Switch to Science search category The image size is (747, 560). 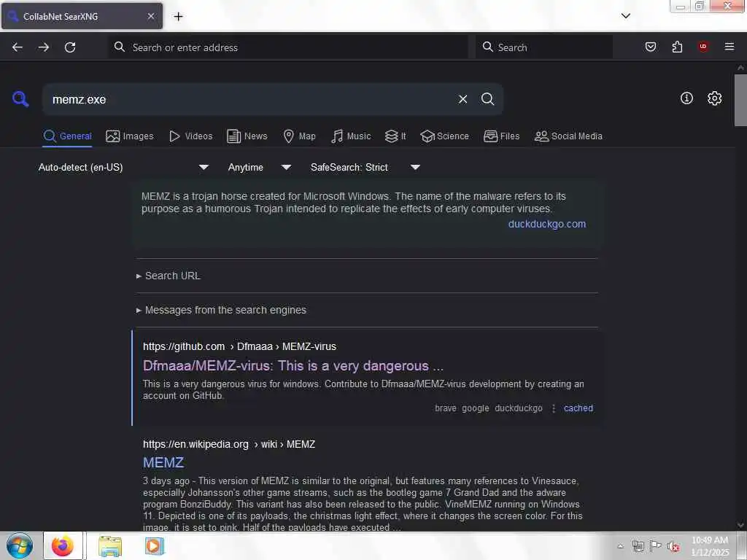(444, 136)
